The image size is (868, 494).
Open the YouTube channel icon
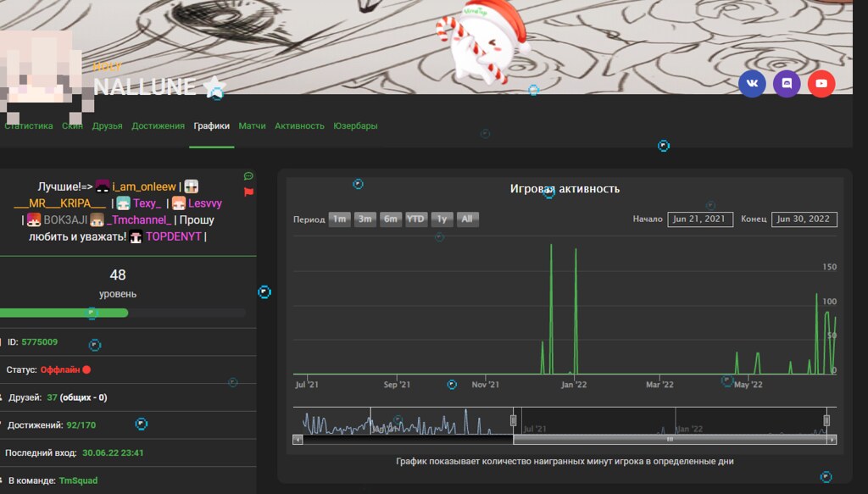tap(821, 83)
